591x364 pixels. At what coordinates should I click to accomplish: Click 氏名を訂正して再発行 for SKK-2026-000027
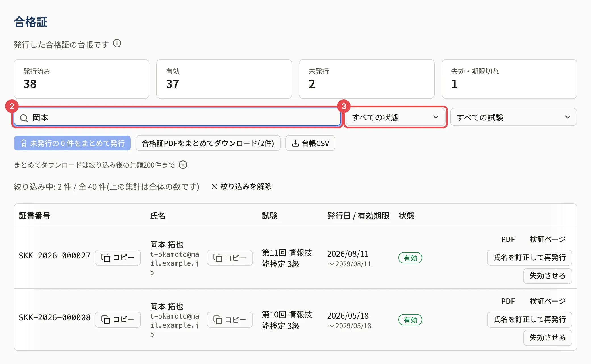(x=530, y=258)
